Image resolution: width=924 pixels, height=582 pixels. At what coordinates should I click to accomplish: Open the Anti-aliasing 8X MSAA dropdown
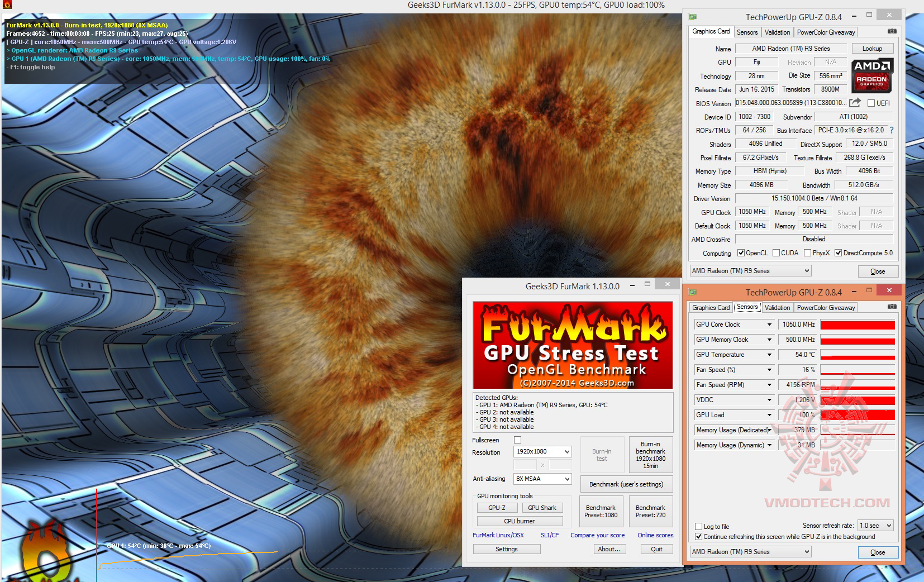[x=542, y=479]
